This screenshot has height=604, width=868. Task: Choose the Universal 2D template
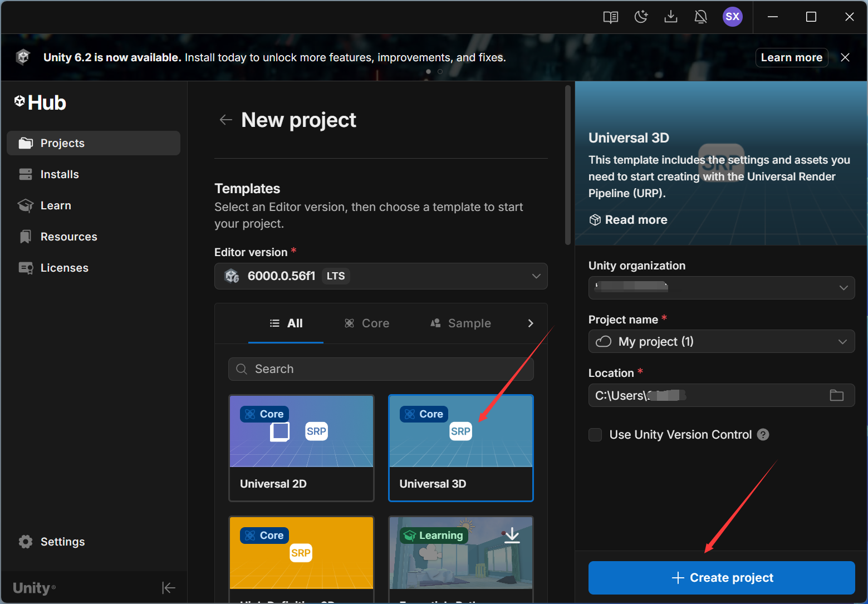(x=301, y=448)
